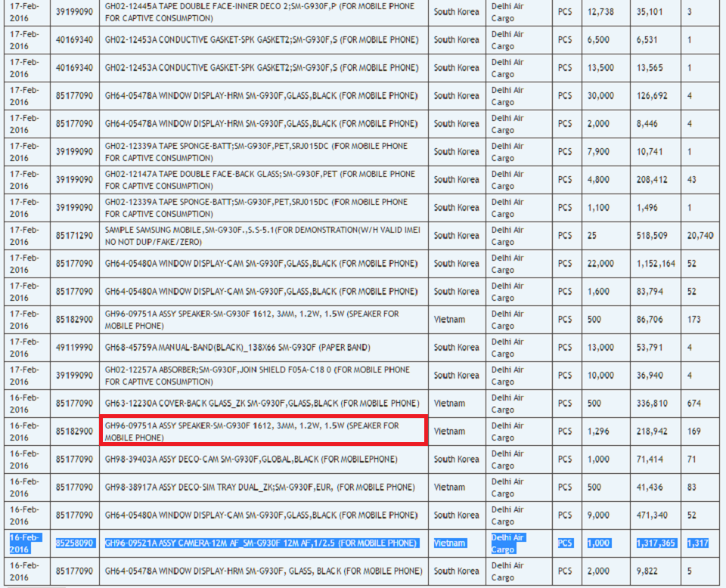
Task: Click GH63-12230A COVER-BACK GLASS description
Action: point(263,404)
